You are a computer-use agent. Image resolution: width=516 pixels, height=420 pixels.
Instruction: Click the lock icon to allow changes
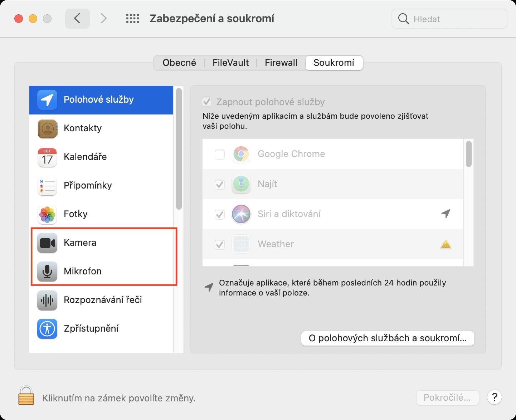[x=26, y=396]
